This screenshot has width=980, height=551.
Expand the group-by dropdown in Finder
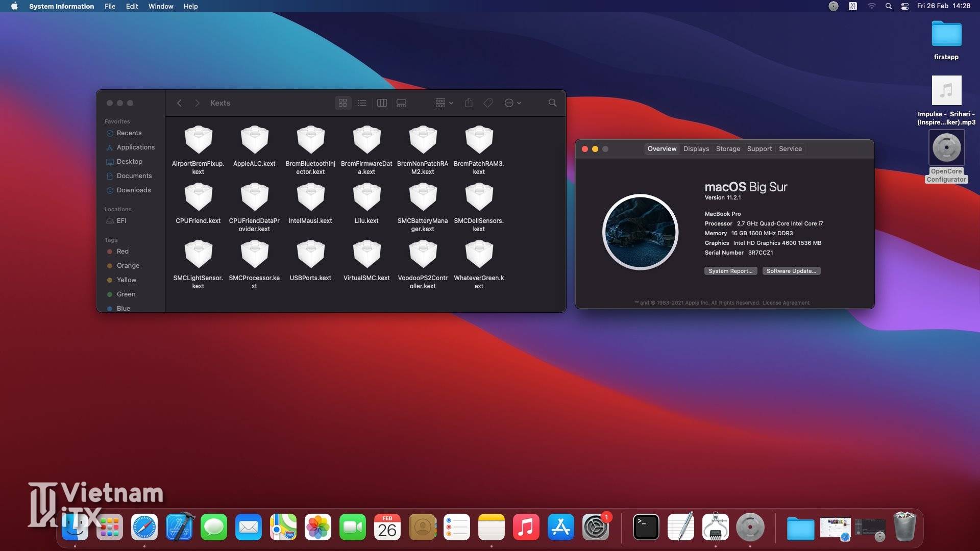[444, 103]
